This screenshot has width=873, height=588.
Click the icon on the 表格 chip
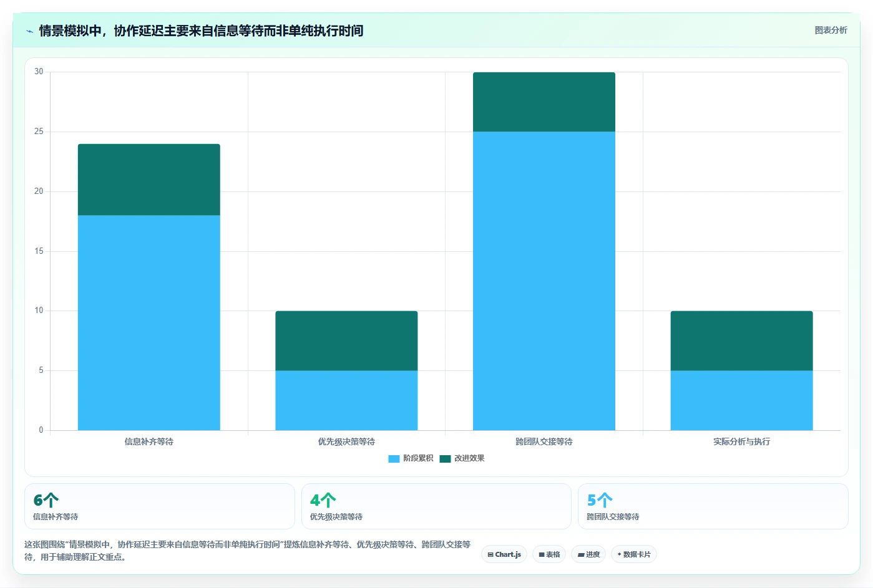542,554
